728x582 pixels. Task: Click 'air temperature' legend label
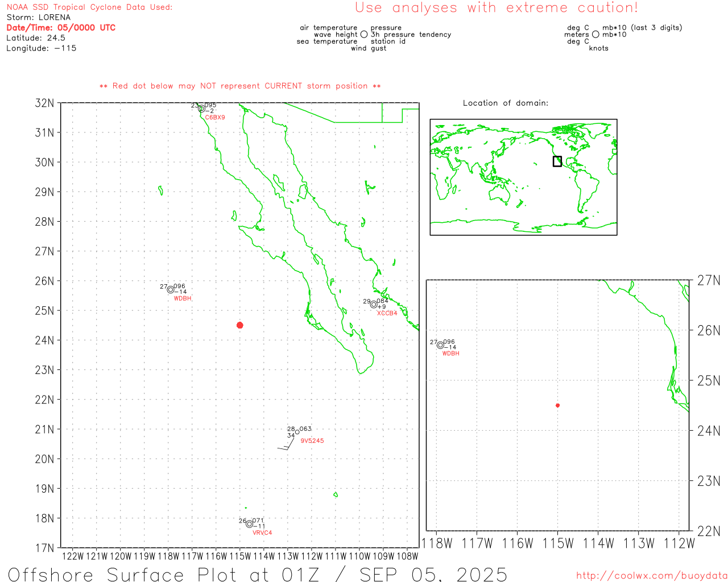(329, 28)
